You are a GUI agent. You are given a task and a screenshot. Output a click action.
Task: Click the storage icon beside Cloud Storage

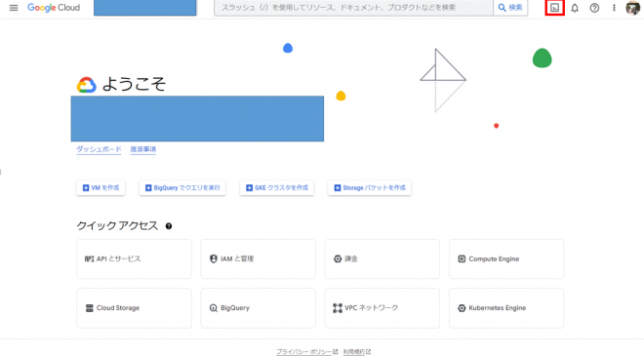89,308
